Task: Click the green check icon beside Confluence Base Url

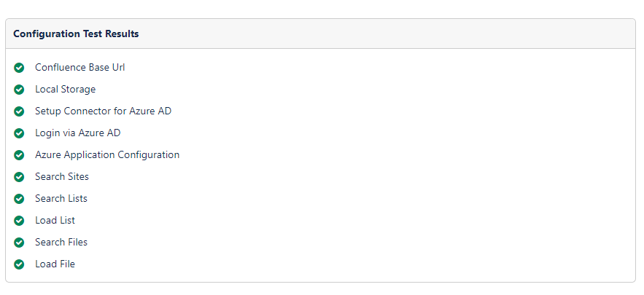Action: [x=19, y=68]
